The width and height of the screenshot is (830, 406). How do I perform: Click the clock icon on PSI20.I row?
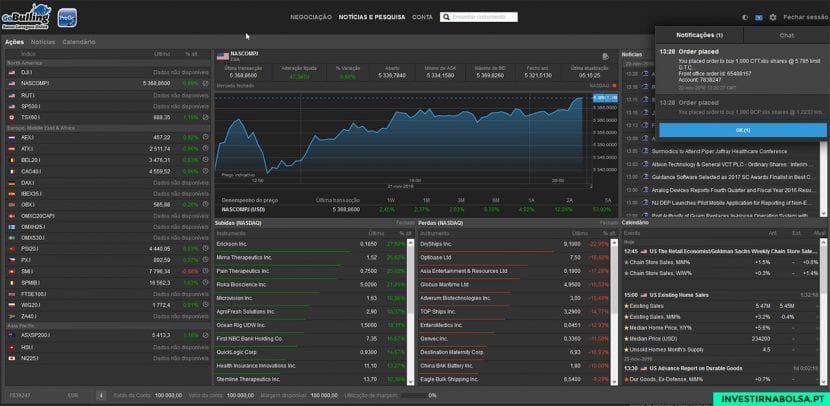pyautogui.click(x=205, y=248)
